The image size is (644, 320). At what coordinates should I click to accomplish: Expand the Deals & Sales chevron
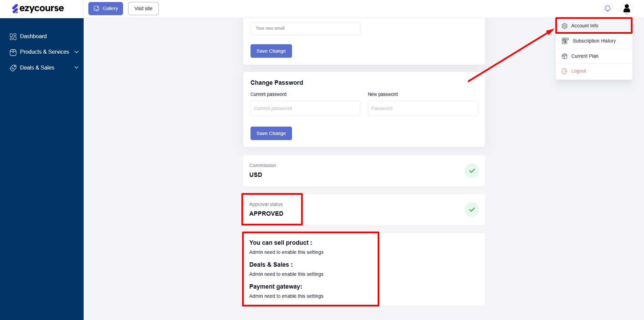(77, 68)
